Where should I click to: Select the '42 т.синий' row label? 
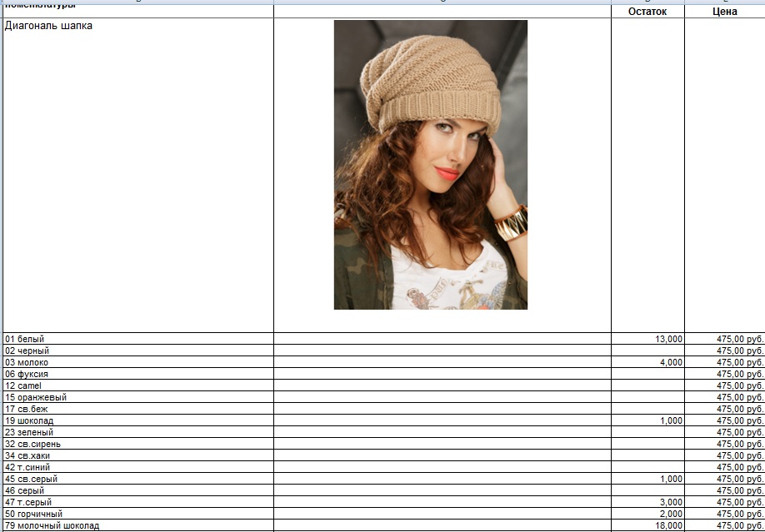click(x=27, y=468)
